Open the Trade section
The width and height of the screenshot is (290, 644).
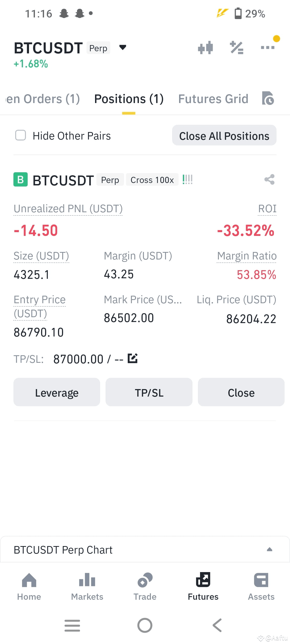coord(145,587)
